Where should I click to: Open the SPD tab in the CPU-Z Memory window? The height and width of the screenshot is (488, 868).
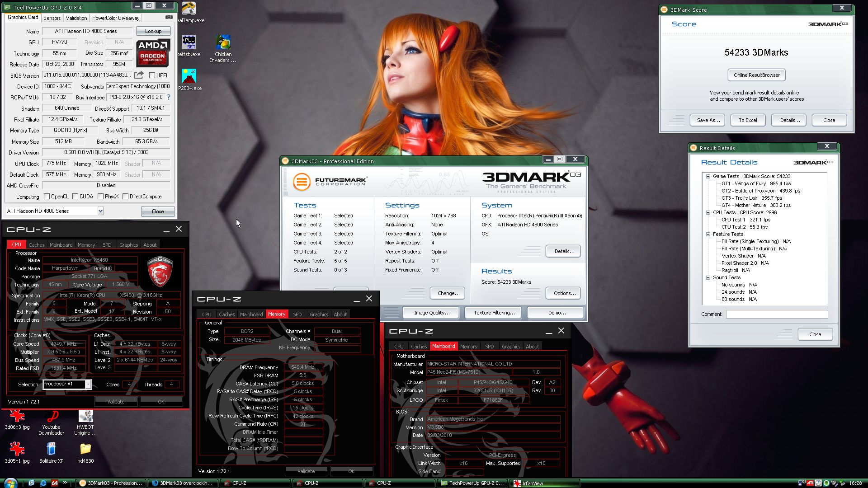[x=297, y=314]
